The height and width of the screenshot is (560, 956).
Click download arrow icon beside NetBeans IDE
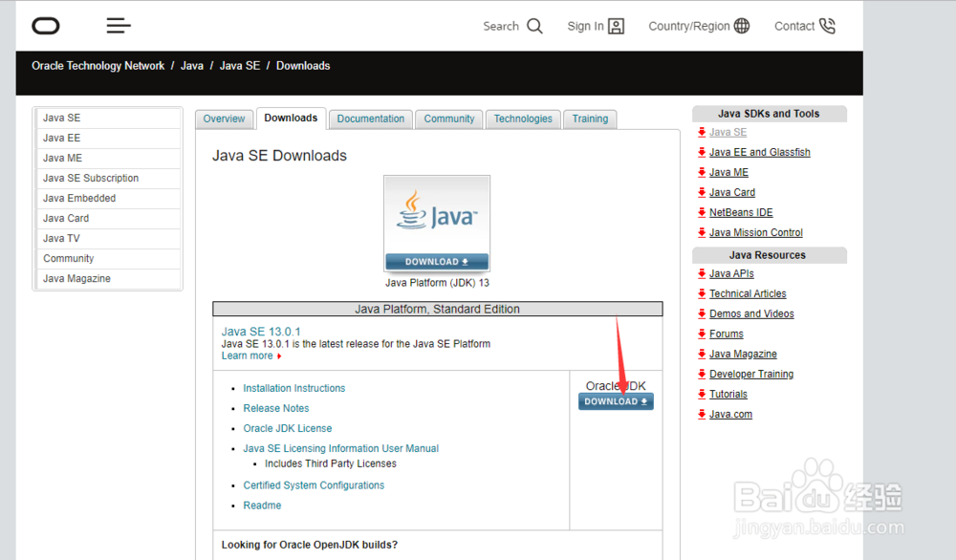(x=702, y=213)
